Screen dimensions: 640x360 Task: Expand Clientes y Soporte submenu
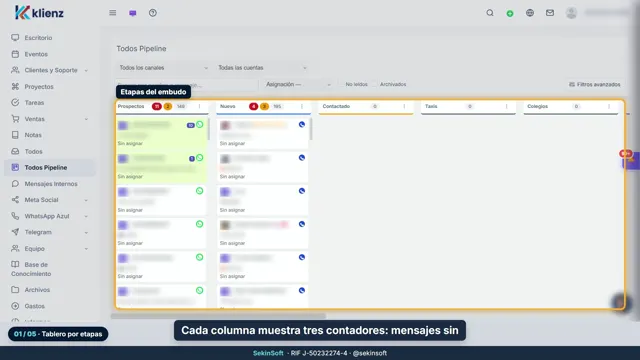(x=86, y=71)
